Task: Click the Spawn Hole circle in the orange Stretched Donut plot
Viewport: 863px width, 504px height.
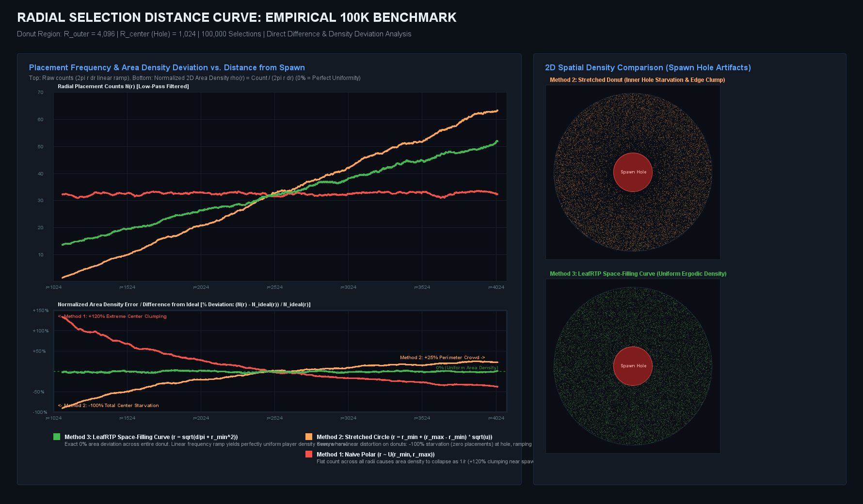Action: tap(633, 172)
